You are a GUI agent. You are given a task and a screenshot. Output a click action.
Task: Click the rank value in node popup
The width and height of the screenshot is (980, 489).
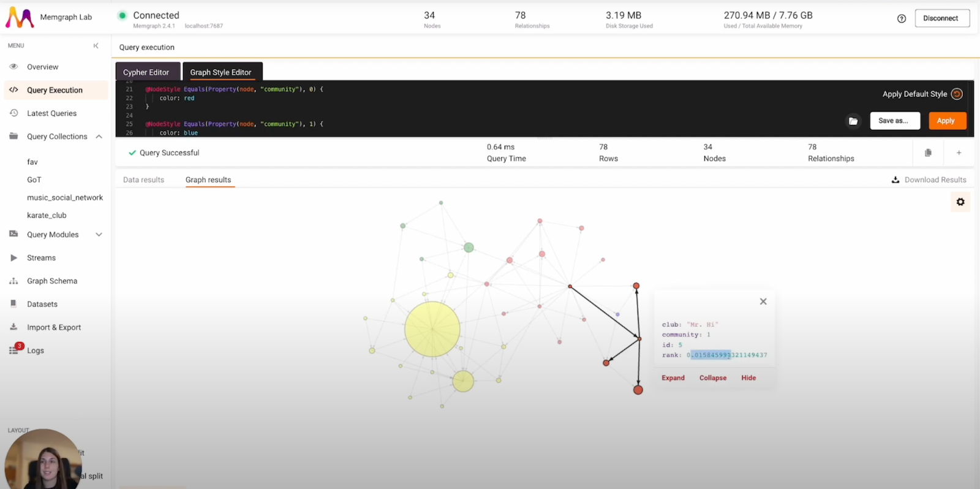(x=727, y=355)
